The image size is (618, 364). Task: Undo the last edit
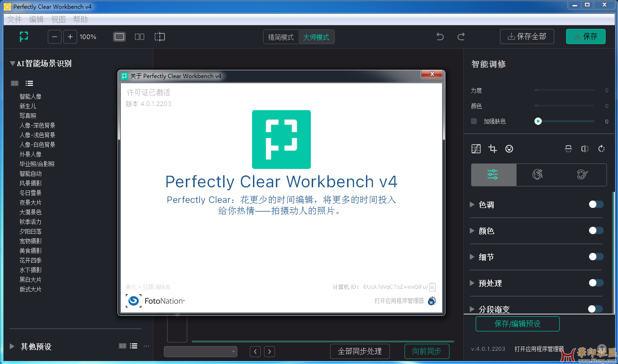point(440,37)
